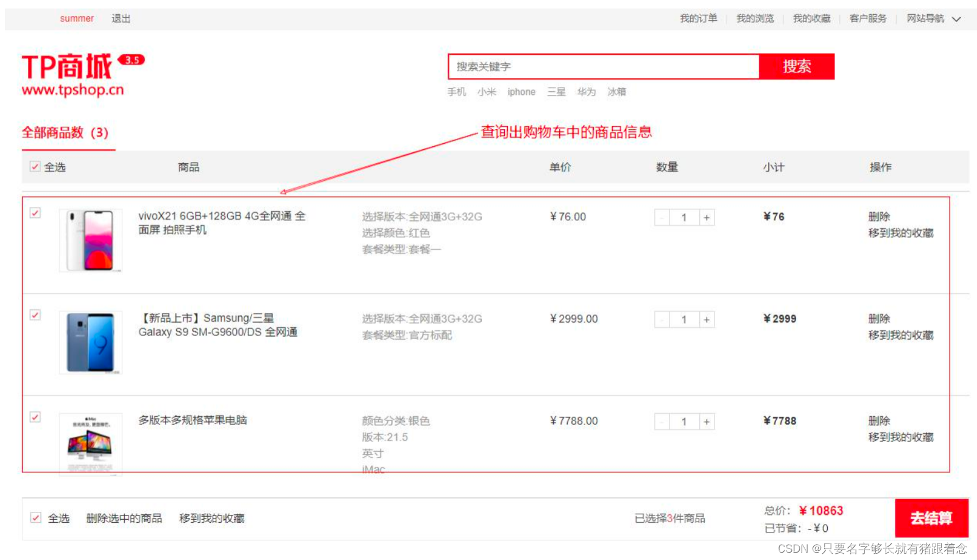This screenshot has width=977, height=560.
Task: Toggle the bottom 全选 checkbox
Action: [36, 518]
